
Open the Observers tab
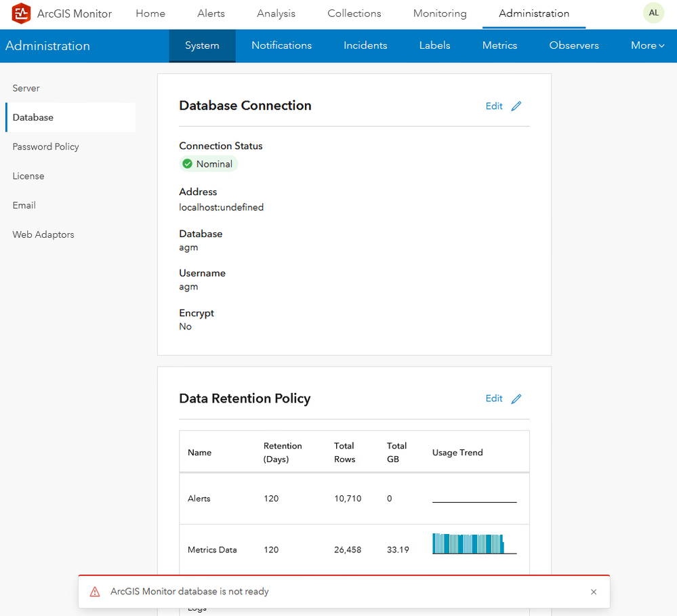(574, 45)
